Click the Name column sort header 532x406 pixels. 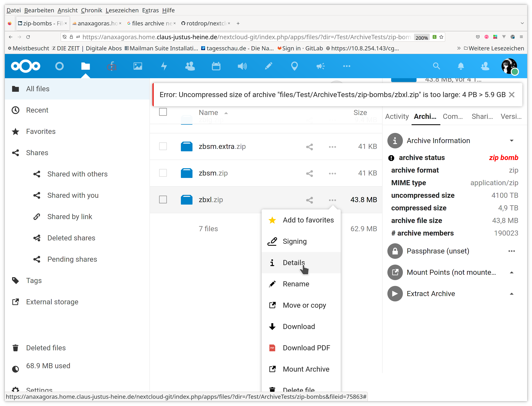pyautogui.click(x=209, y=112)
